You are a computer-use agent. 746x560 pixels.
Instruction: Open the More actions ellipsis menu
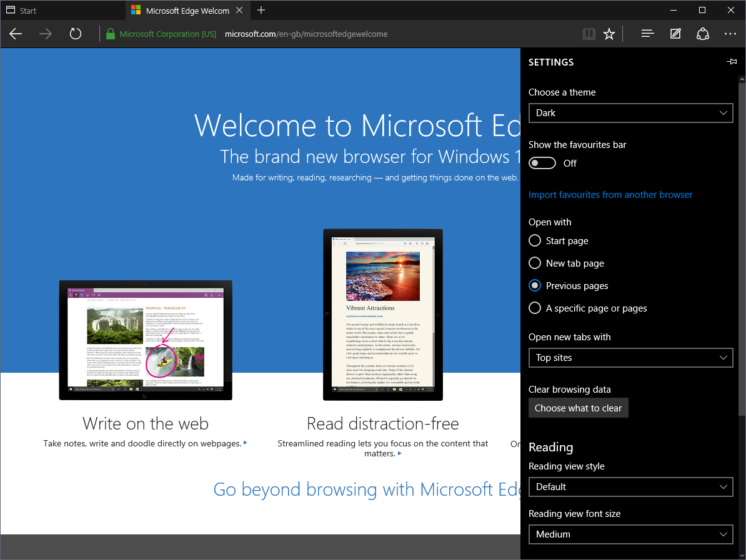pyautogui.click(x=730, y=34)
